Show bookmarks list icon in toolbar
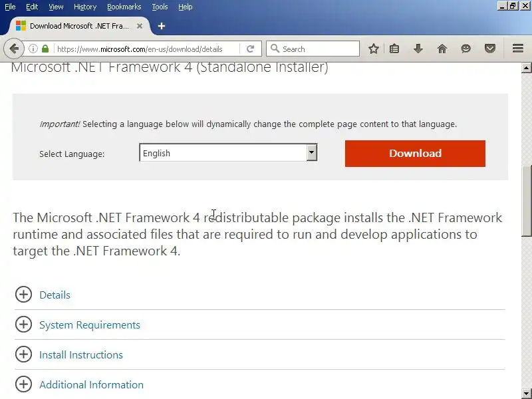 point(394,49)
